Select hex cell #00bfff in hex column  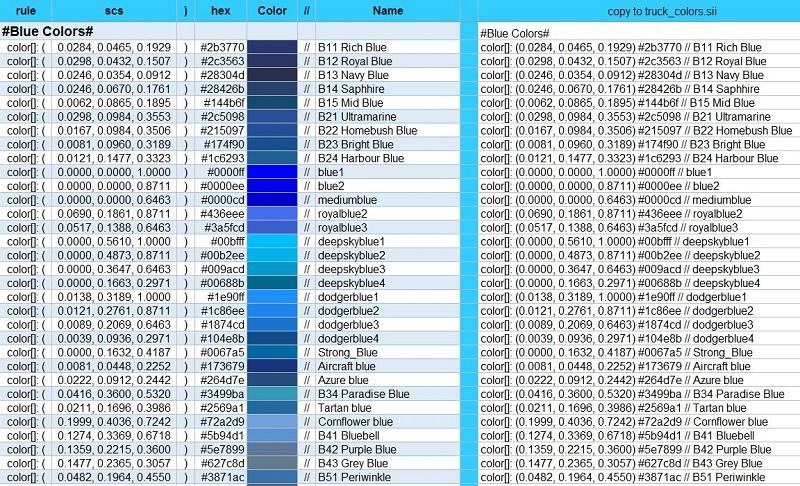[x=220, y=241]
